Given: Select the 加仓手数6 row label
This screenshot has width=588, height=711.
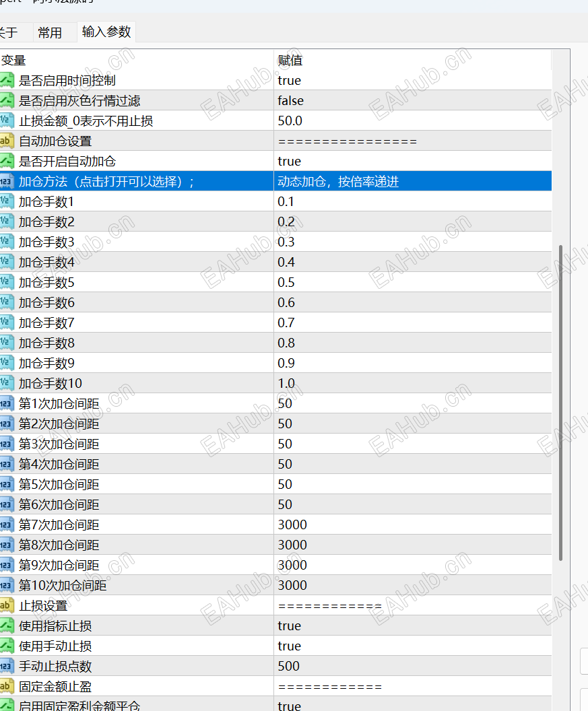Looking at the screenshot, I should click(x=46, y=302).
